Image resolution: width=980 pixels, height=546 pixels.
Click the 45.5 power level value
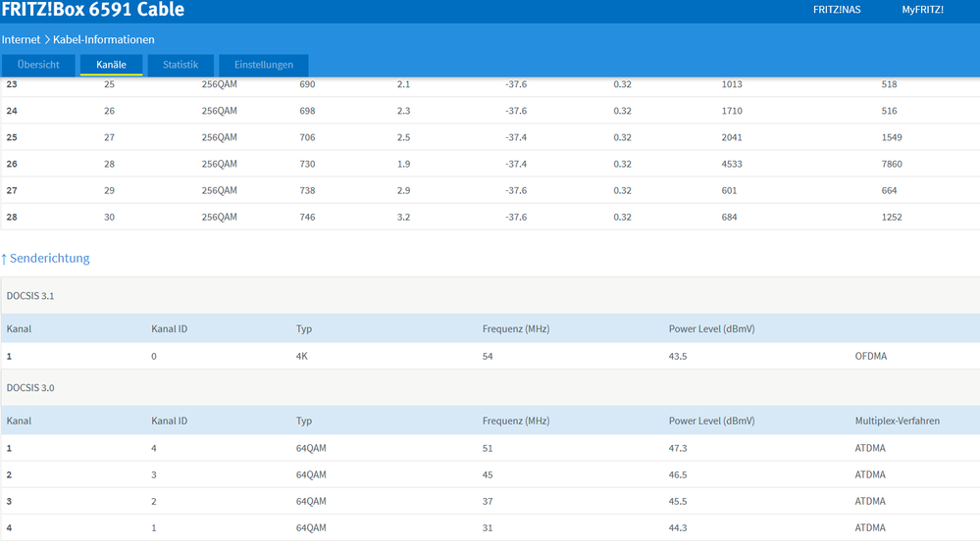coord(678,501)
